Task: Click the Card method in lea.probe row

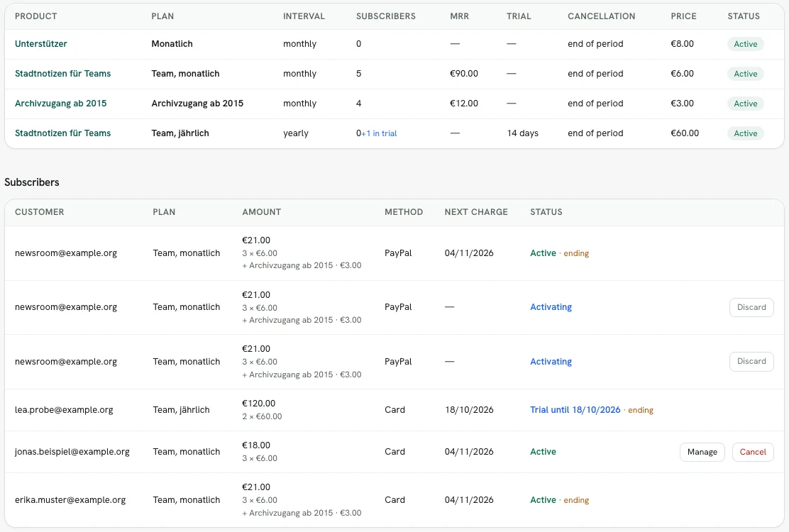Action: [x=394, y=410]
